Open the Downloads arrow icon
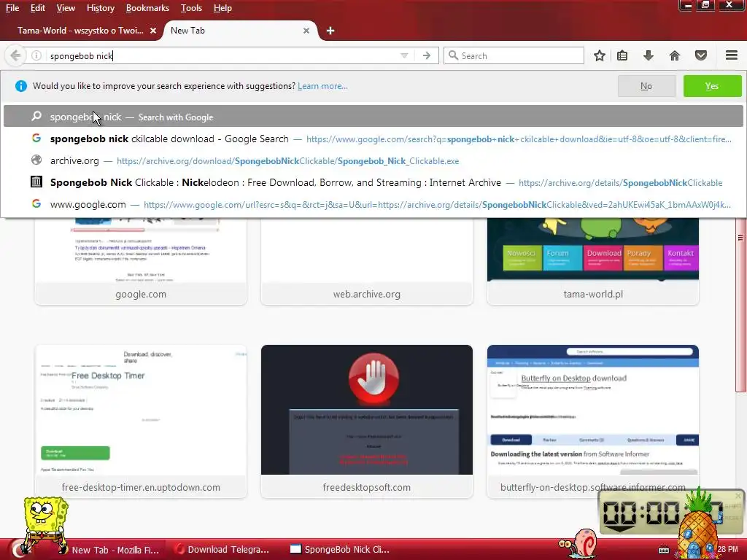Screen dimensions: 747x560 [649, 55]
